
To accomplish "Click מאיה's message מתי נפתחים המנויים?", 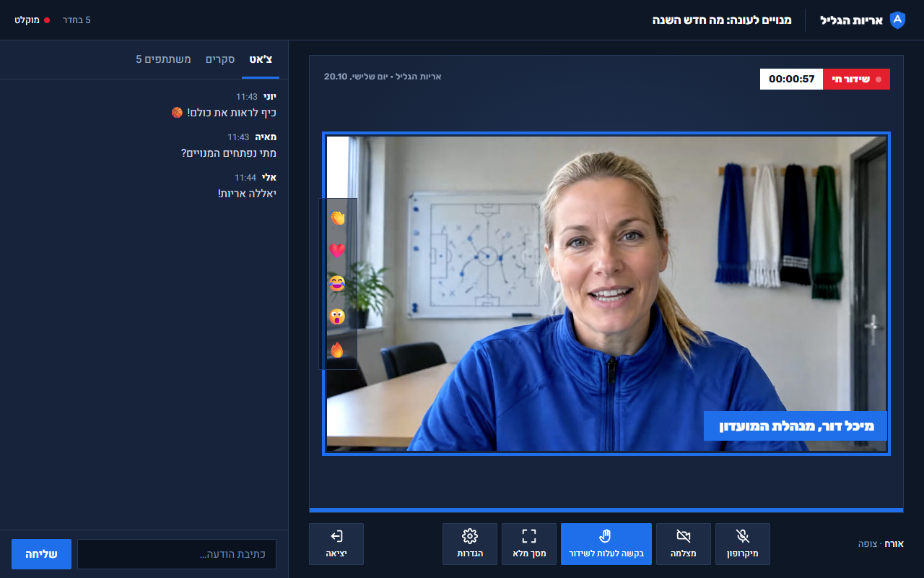I will click(x=228, y=153).
